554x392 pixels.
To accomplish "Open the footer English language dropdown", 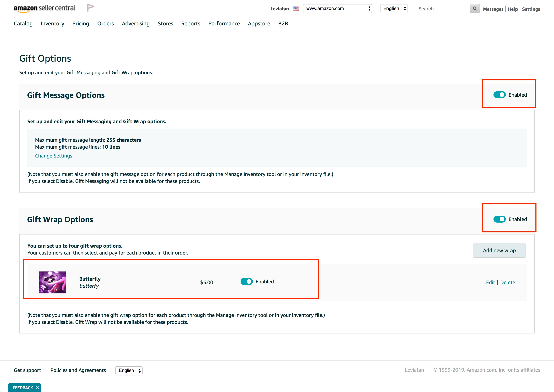I will [129, 370].
